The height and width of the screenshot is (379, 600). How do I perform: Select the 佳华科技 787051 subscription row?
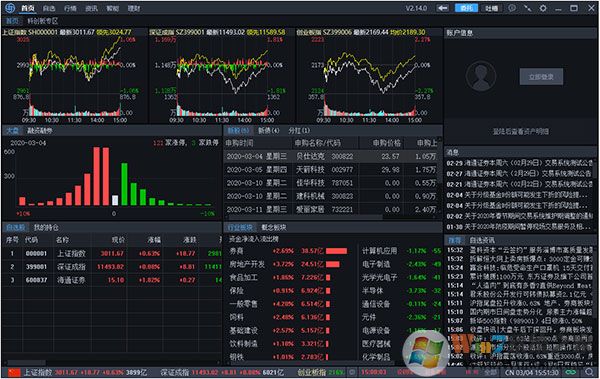(x=330, y=183)
